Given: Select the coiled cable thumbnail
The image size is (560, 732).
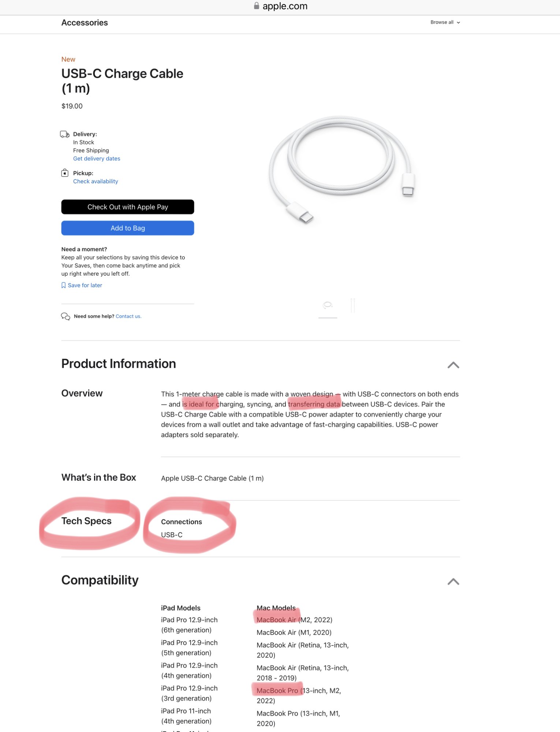Looking at the screenshot, I should point(328,305).
